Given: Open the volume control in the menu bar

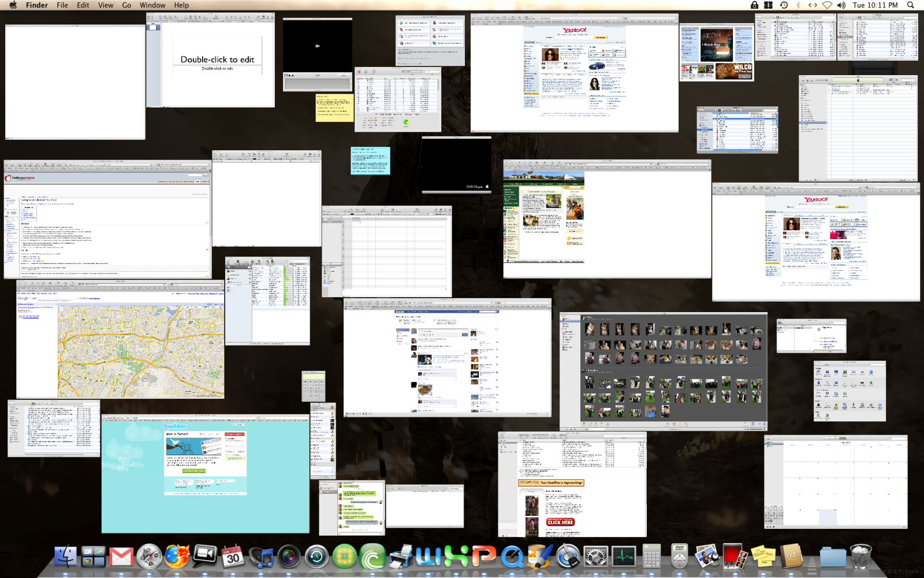Looking at the screenshot, I should 841,5.
